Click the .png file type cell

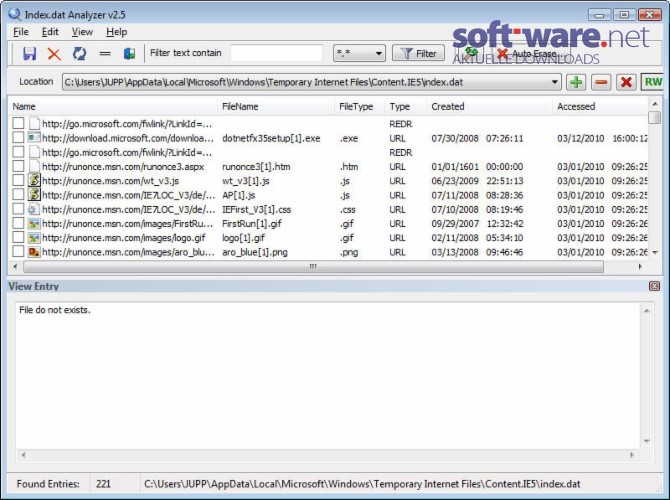349,253
